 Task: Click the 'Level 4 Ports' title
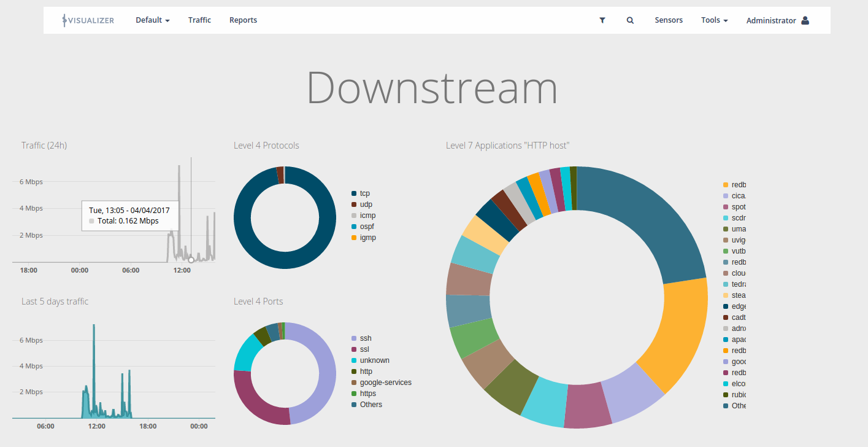coord(258,301)
